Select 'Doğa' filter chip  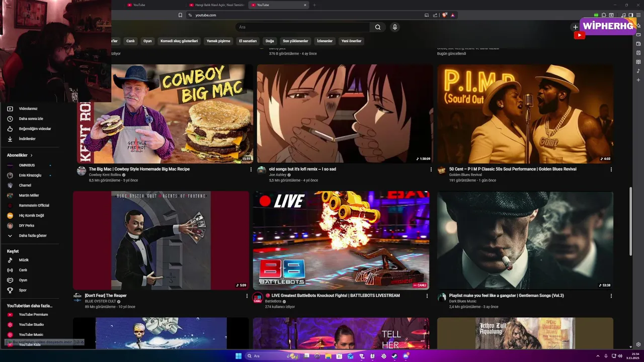click(270, 41)
